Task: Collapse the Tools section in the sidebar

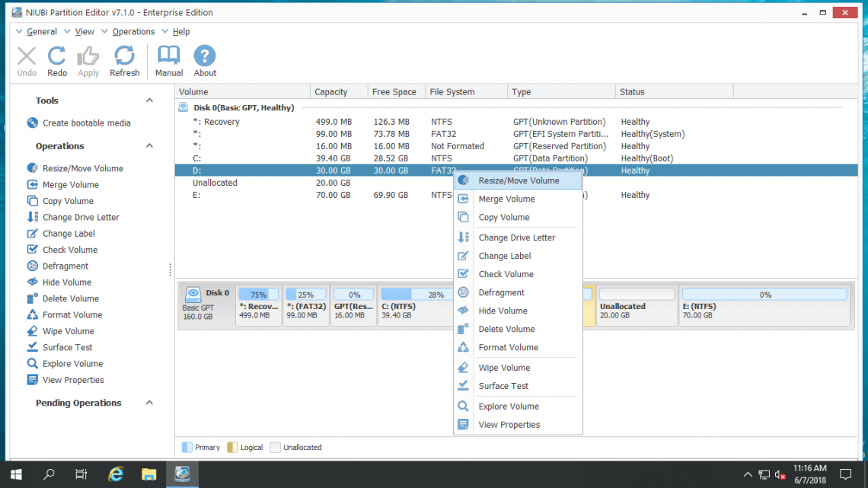Action: [149, 99]
